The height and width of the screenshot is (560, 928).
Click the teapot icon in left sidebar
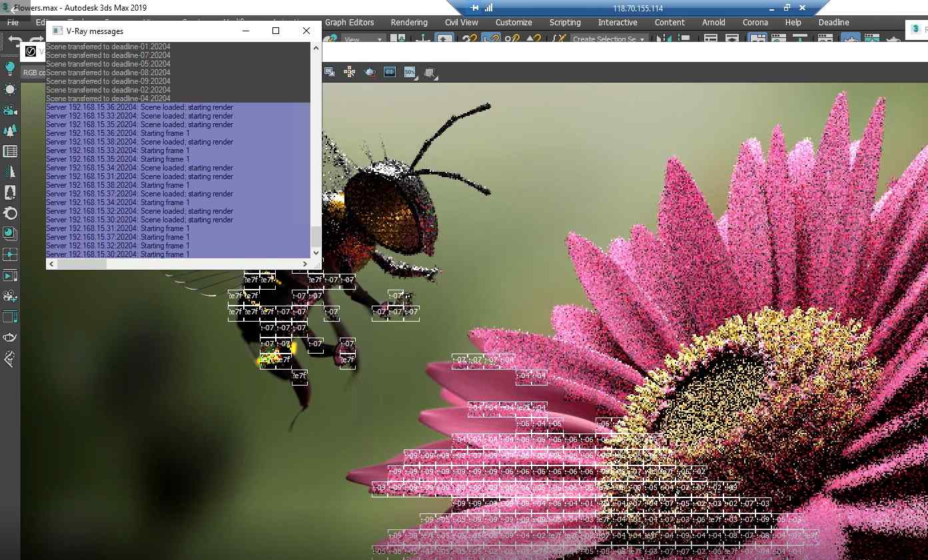10,337
